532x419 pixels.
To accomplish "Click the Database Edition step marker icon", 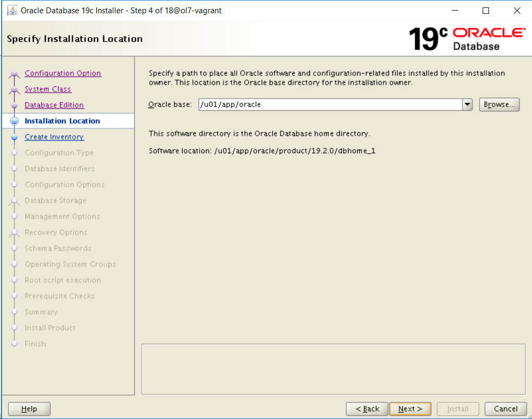I will click(14, 106).
